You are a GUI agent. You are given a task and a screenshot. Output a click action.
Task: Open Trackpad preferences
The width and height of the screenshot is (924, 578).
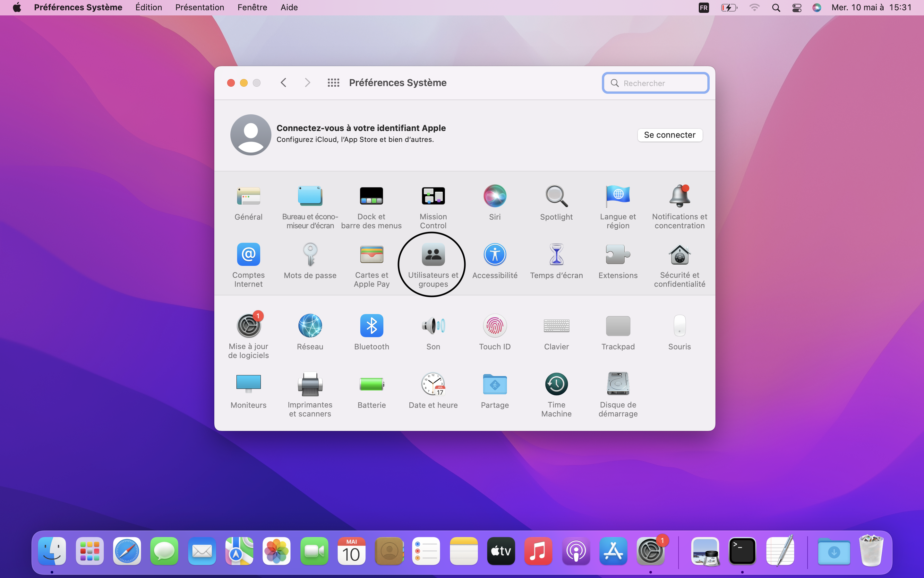click(x=618, y=333)
